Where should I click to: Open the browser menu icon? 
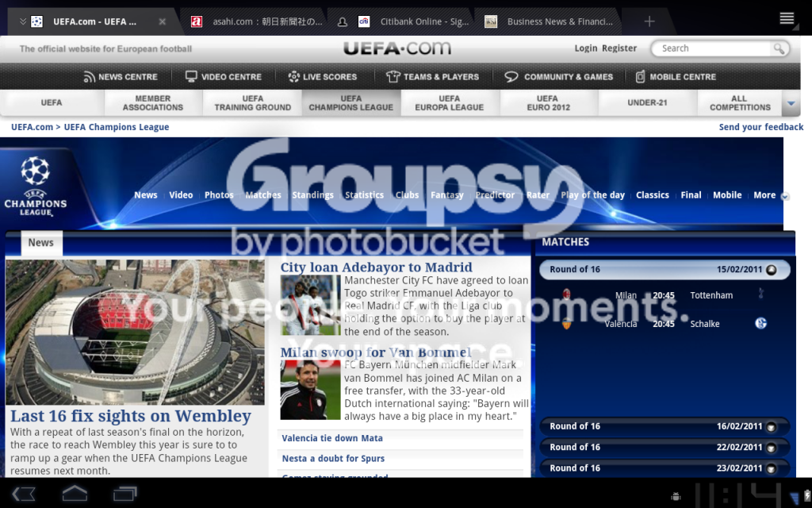[x=787, y=19]
